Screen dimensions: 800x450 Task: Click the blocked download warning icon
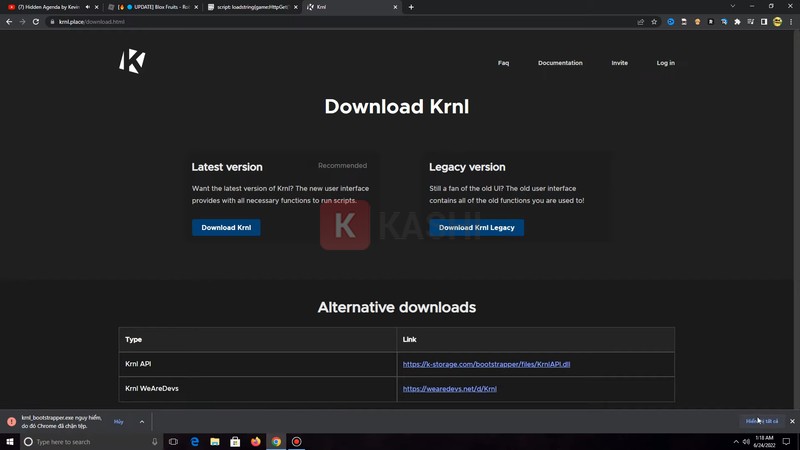coord(11,421)
